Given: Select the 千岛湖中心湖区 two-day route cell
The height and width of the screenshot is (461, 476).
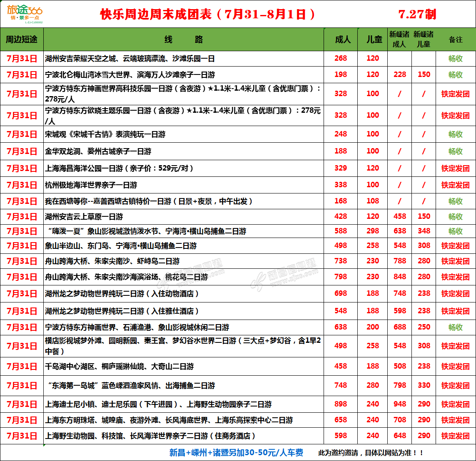Looking at the screenshot, I should tap(120, 367).
